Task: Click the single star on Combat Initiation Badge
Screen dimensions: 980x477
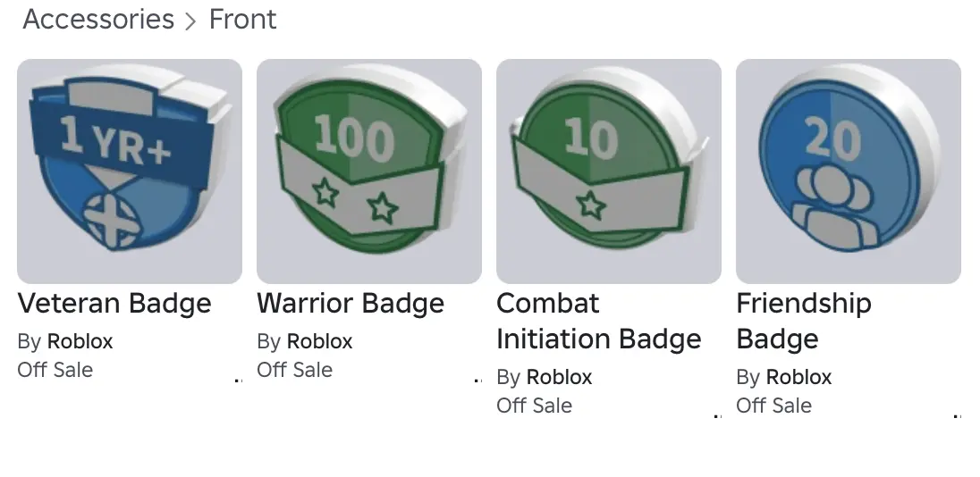Action: (x=590, y=205)
